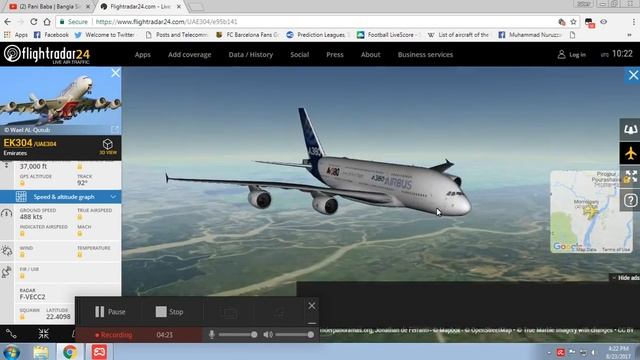Reload the page in Chrome
Image resolution: width=640 pixels, height=360 pixels.
click(34, 22)
